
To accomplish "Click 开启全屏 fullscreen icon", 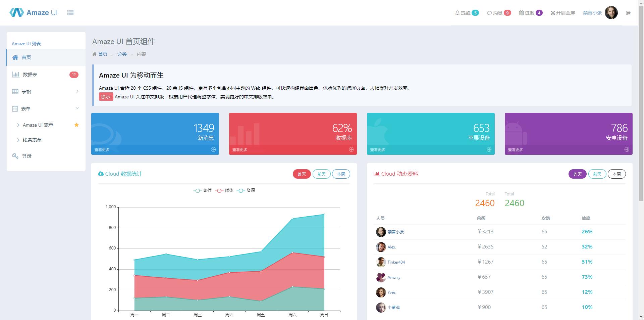I will point(553,13).
